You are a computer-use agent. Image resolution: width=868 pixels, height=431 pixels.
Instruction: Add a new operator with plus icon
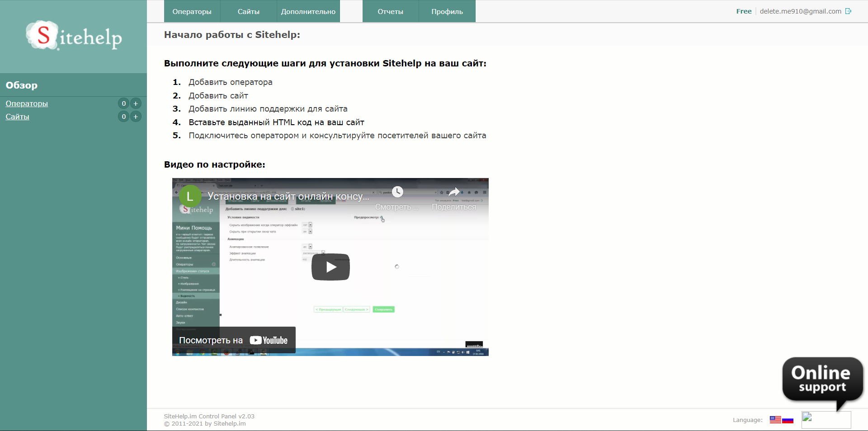click(x=136, y=103)
